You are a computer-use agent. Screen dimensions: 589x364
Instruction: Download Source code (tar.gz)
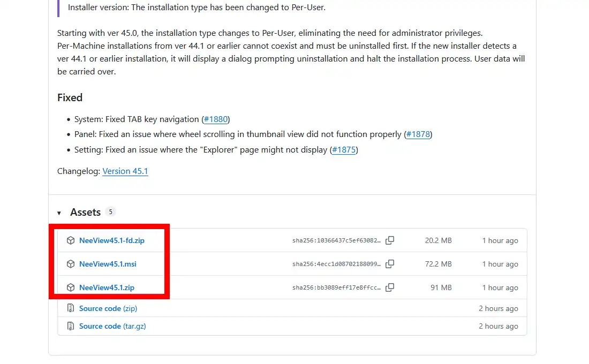112,326
